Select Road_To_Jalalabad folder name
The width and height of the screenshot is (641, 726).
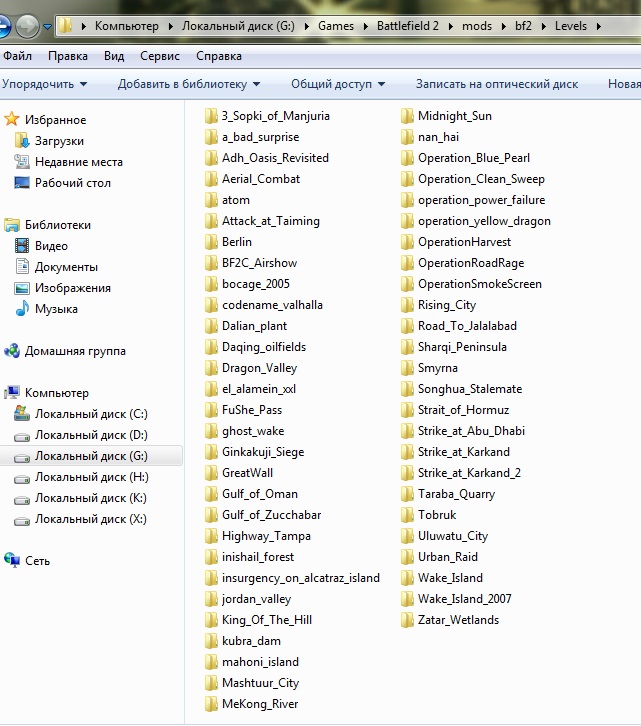[x=467, y=325]
